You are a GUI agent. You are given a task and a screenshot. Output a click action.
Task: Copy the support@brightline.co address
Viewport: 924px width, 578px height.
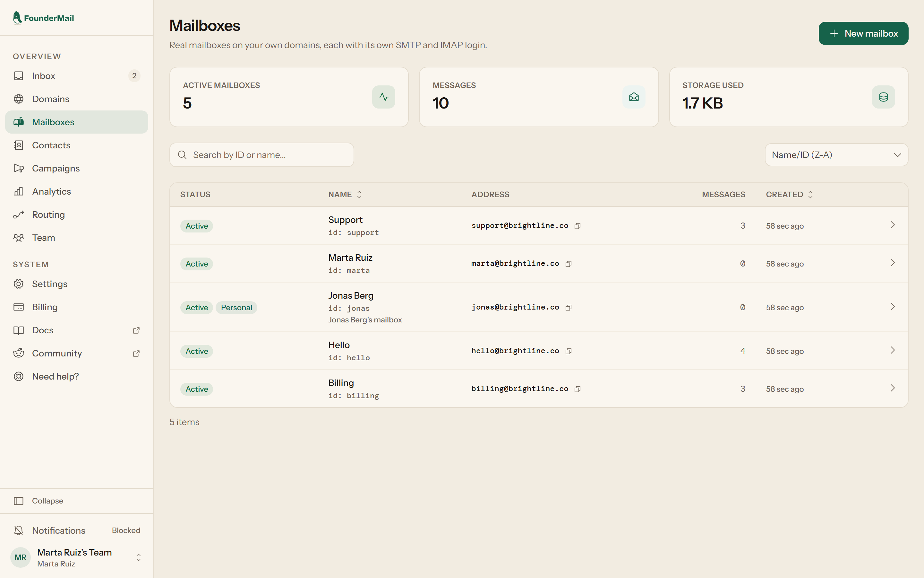pyautogui.click(x=577, y=226)
